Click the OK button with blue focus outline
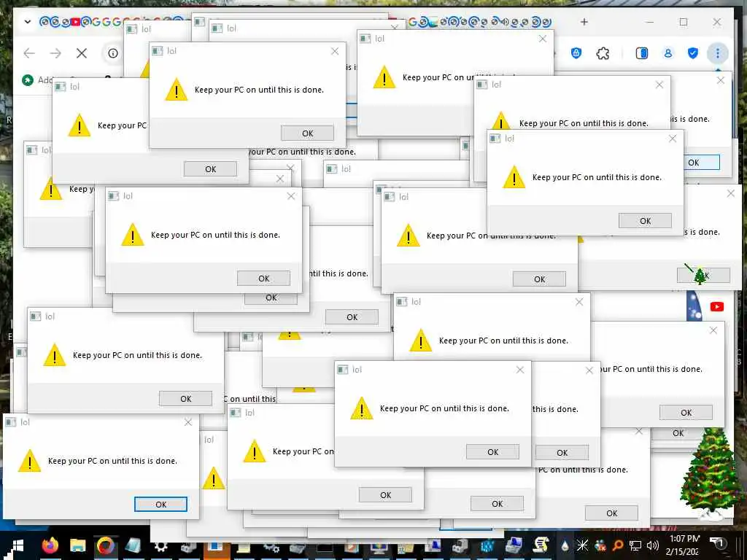 [x=161, y=505]
